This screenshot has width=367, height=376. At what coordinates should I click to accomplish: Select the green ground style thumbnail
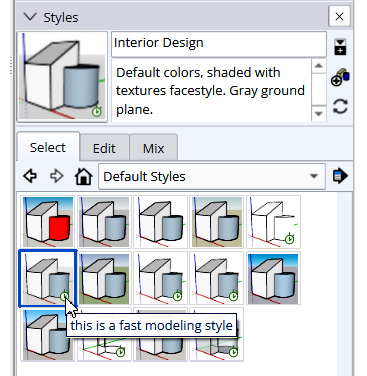[104, 278]
